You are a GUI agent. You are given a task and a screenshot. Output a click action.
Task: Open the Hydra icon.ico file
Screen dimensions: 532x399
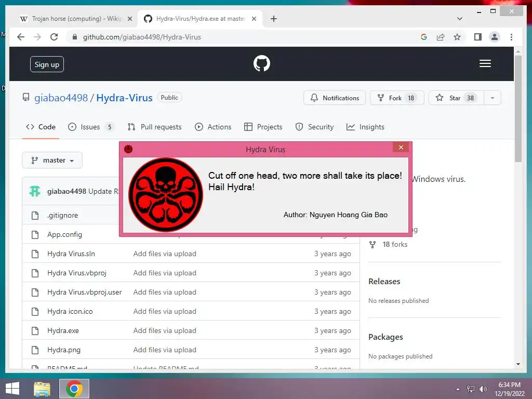pyautogui.click(x=70, y=312)
